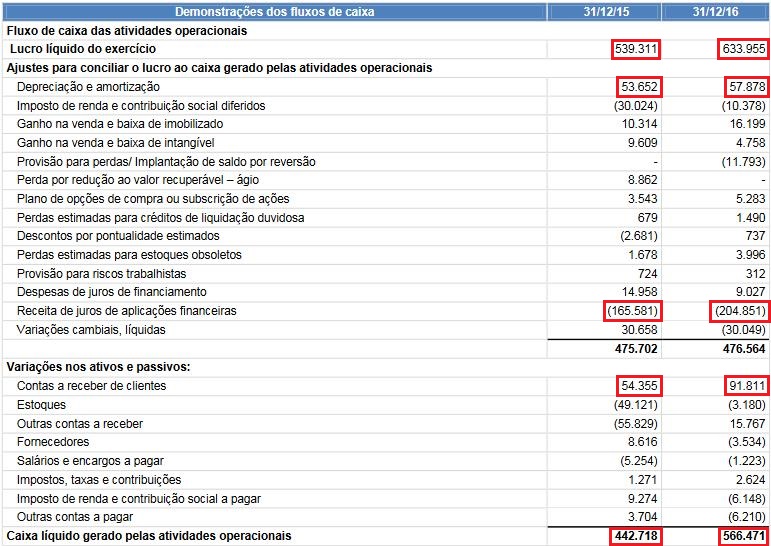Select the subtotal 475.702
Viewport: 771px width, 546px height.
[x=636, y=349]
